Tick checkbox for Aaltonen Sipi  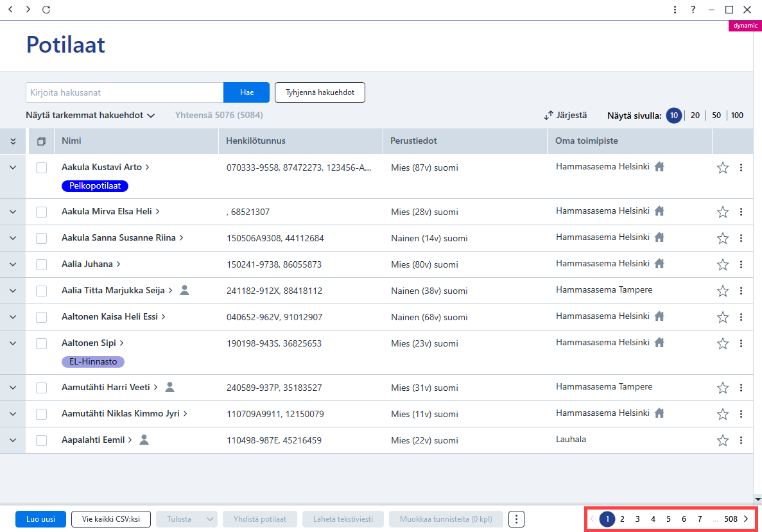pyautogui.click(x=41, y=343)
